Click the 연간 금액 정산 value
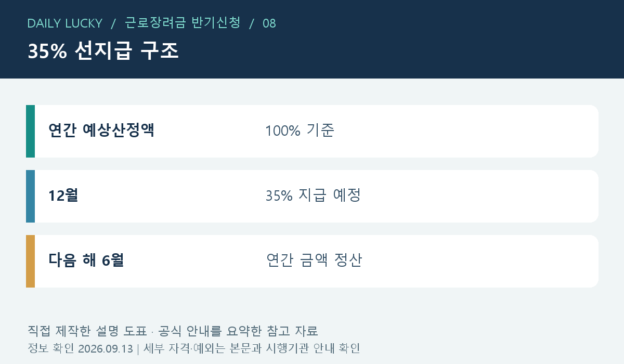 pyautogui.click(x=314, y=261)
